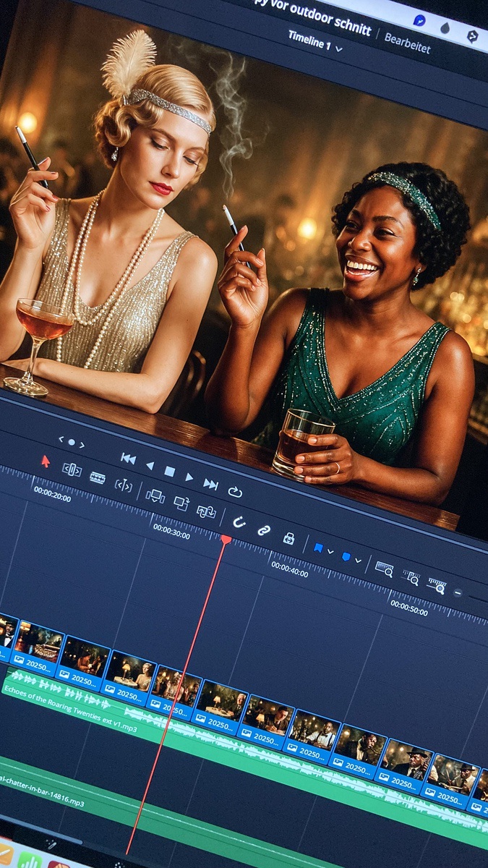The height and width of the screenshot is (868, 488).
Task: Click the red playhead handle on ruler
Action: point(226,540)
